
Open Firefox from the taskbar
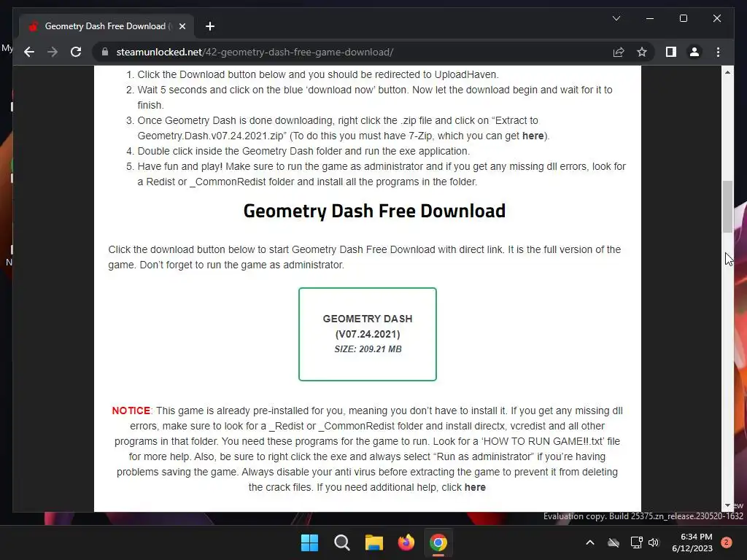[406, 542]
